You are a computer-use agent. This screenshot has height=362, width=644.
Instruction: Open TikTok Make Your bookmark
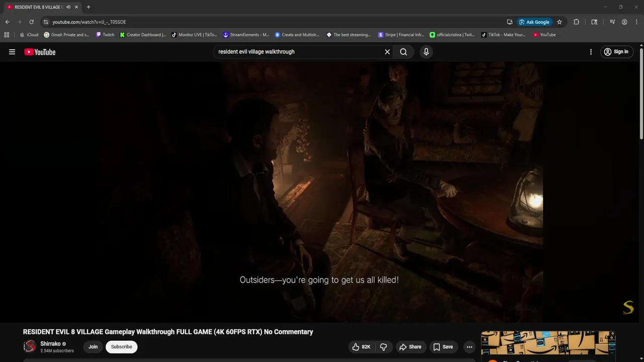tap(503, 35)
